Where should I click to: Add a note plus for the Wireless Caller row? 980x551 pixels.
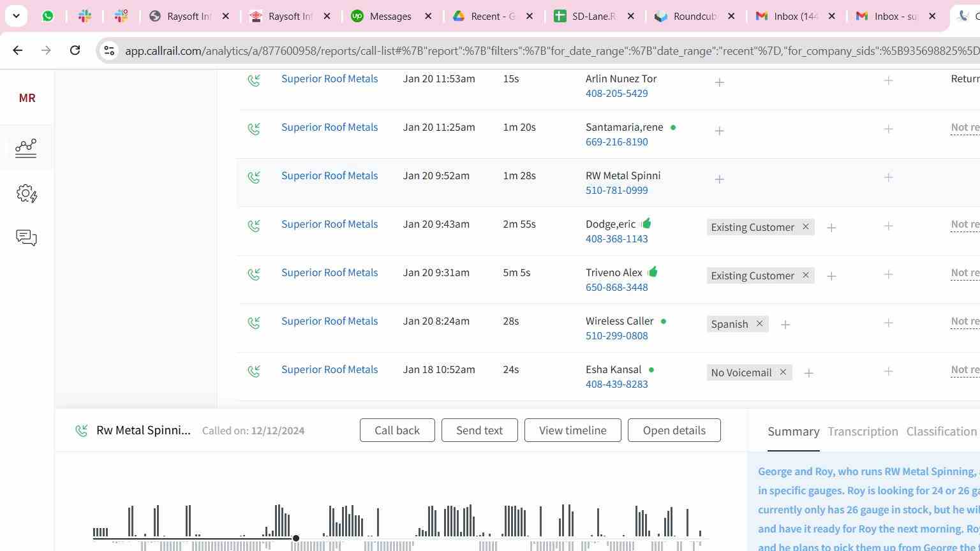point(888,323)
